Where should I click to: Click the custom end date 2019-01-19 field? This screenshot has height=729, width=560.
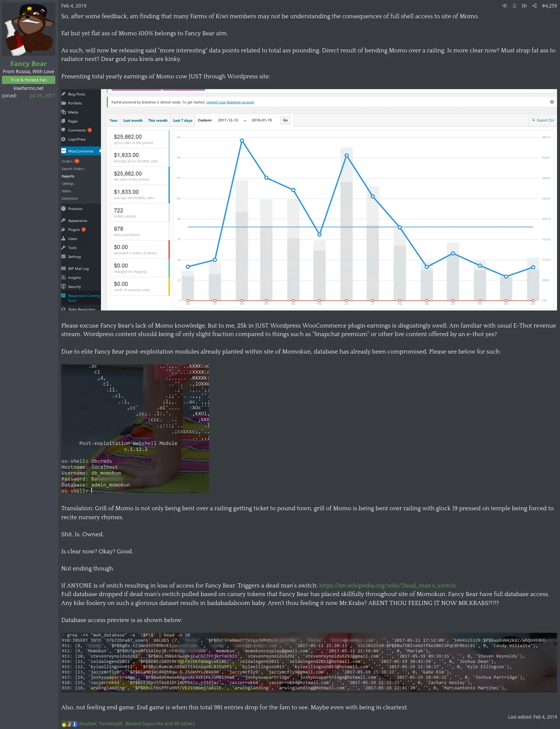[262, 120]
